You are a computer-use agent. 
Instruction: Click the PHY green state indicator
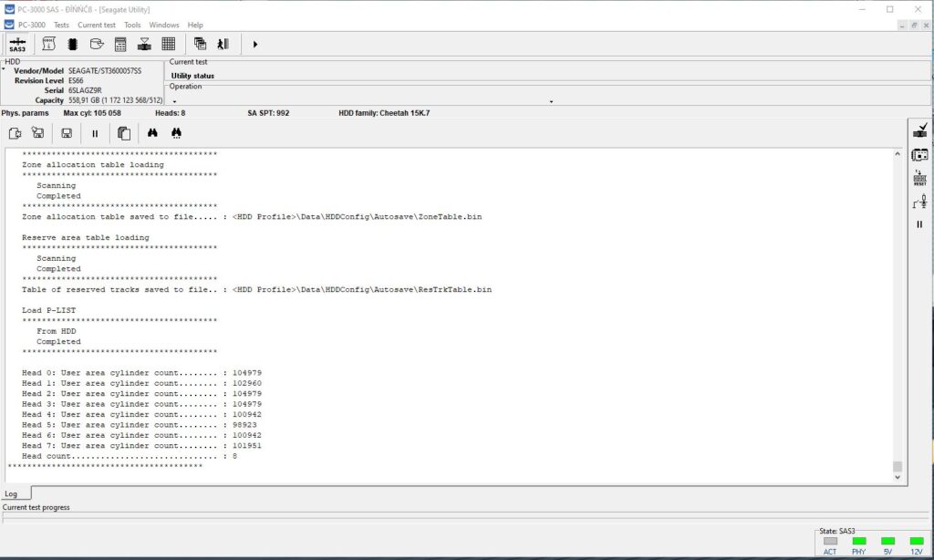[x=859, y=541]
